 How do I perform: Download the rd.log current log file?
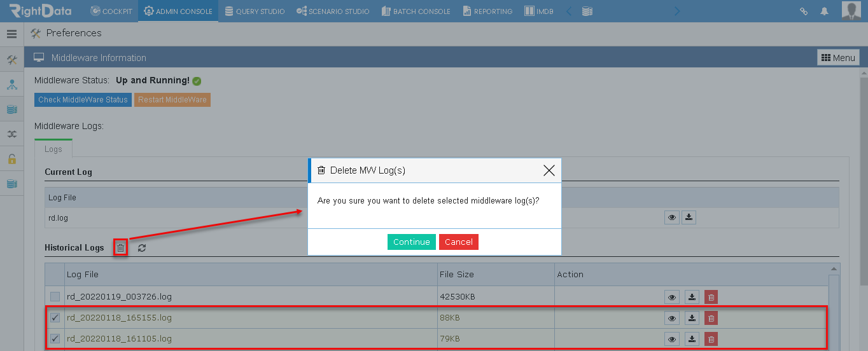689,217
